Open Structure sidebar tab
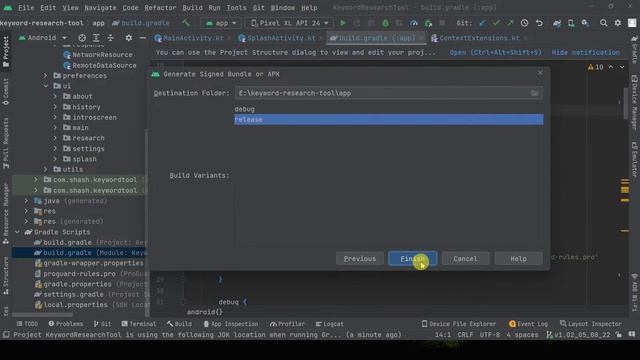The width and height of the screenshot is (640, 360). tap(6, 276)
